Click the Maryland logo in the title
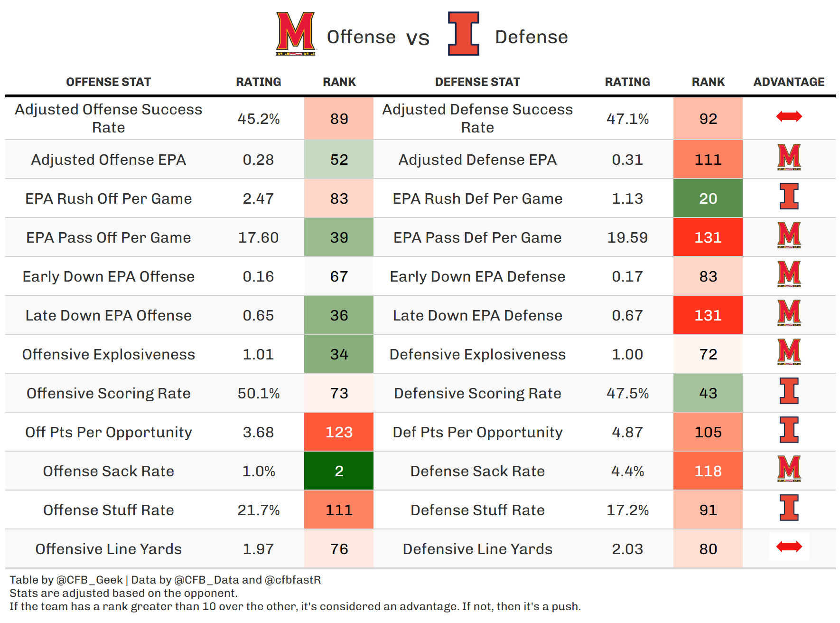 296,33
